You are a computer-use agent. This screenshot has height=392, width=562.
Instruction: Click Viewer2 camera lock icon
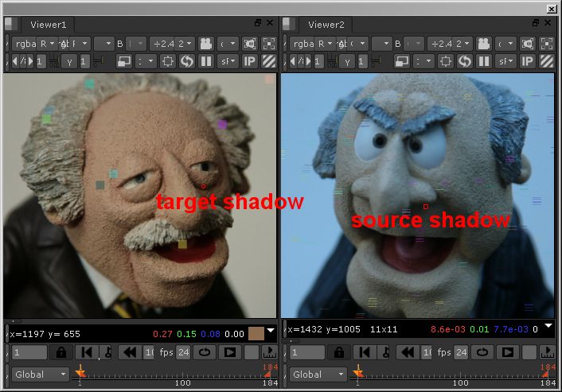coord(484,44)
